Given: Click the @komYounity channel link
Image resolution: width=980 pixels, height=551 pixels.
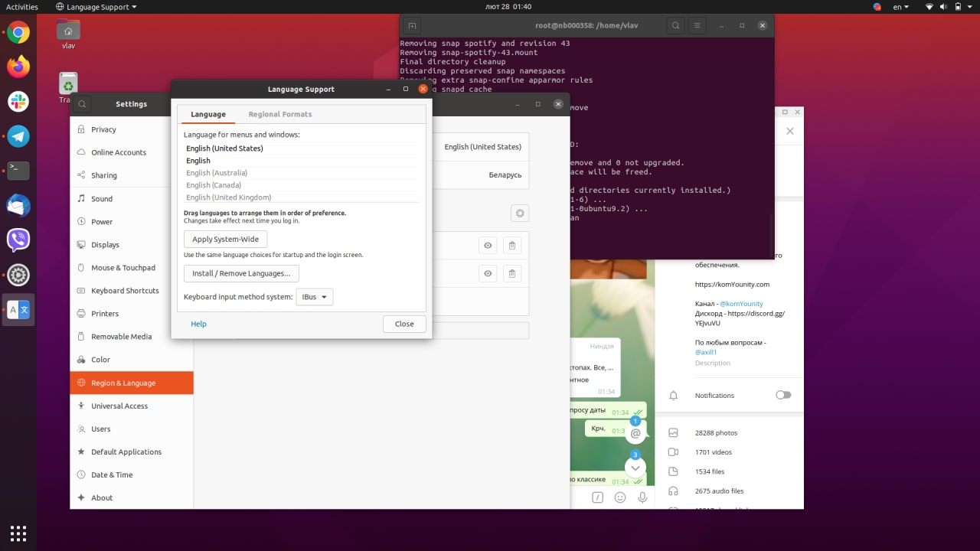Looking at the screenshot, I should pos(741,304).
